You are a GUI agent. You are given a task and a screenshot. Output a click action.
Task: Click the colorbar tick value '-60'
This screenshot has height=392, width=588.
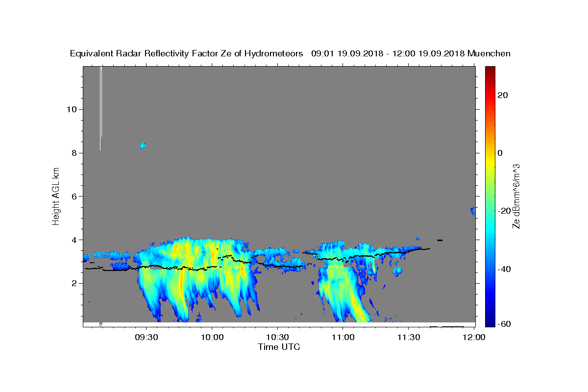[x=504, y=324]
